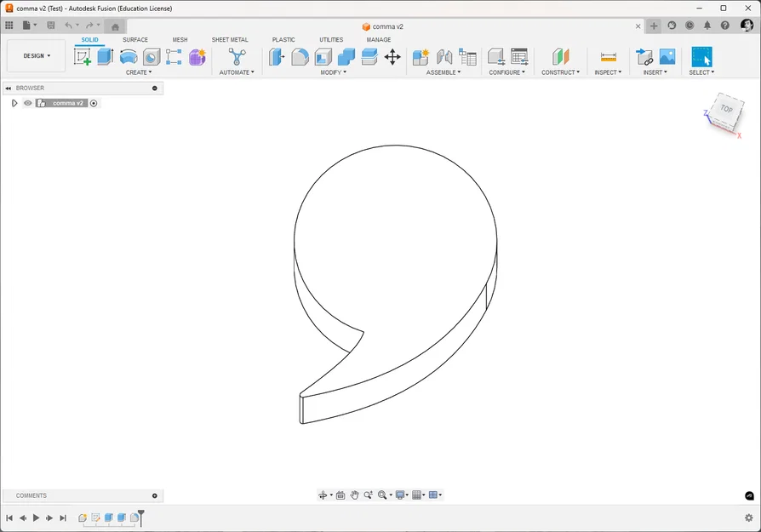The image size is (761, 532).
Task: Open the Automated Modeling tool
Action: pos(237,57)
